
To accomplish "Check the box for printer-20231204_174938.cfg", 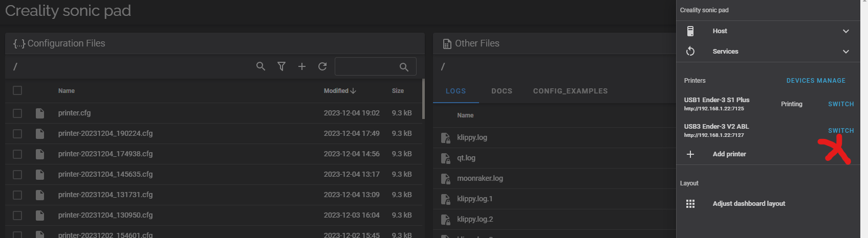I will point(17,154).
